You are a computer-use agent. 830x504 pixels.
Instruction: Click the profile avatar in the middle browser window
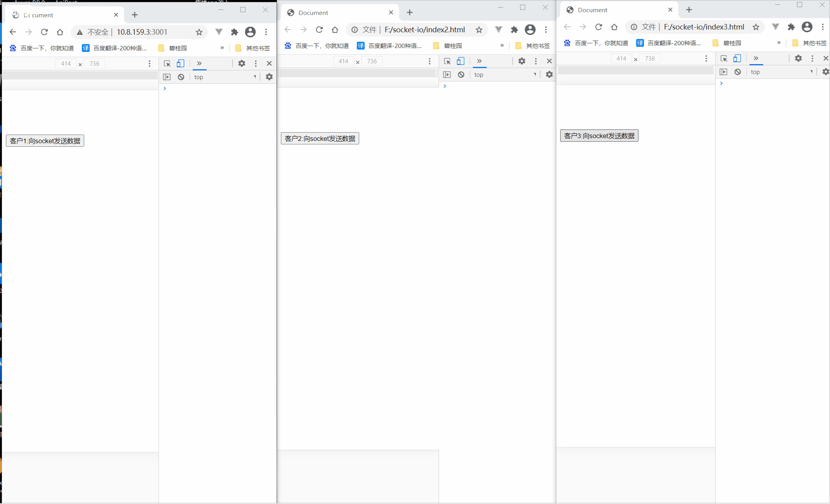click(530, 30)
